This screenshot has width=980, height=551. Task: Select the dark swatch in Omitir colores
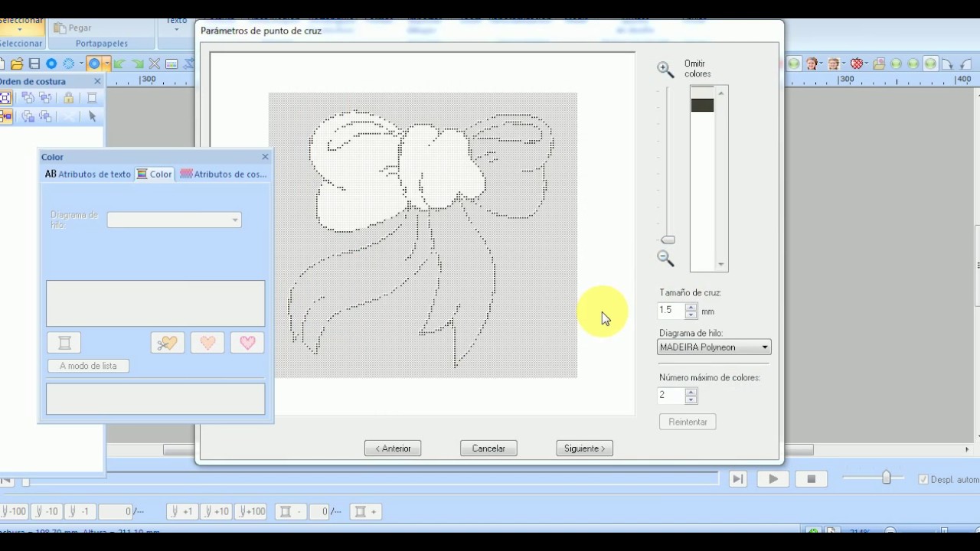(x=702, y=105)
